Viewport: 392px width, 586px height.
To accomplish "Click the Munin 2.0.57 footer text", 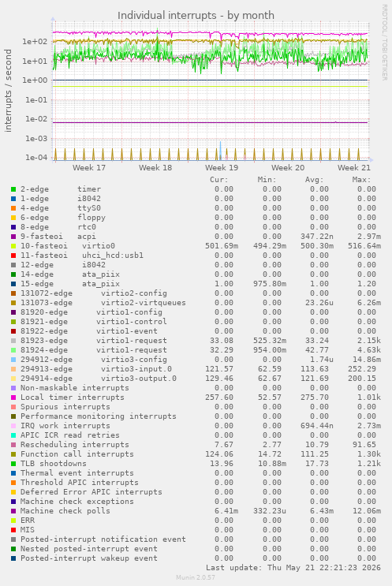I will pos(196,577).
